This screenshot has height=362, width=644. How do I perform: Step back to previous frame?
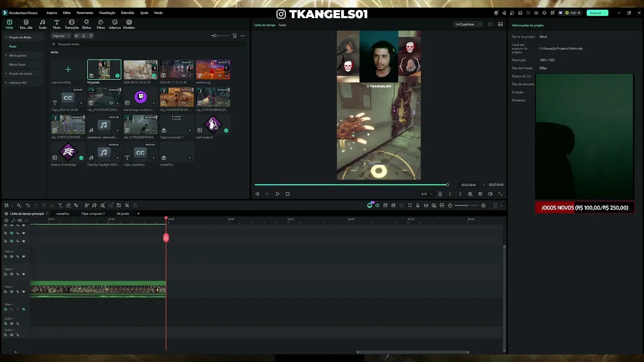(257, 194)
